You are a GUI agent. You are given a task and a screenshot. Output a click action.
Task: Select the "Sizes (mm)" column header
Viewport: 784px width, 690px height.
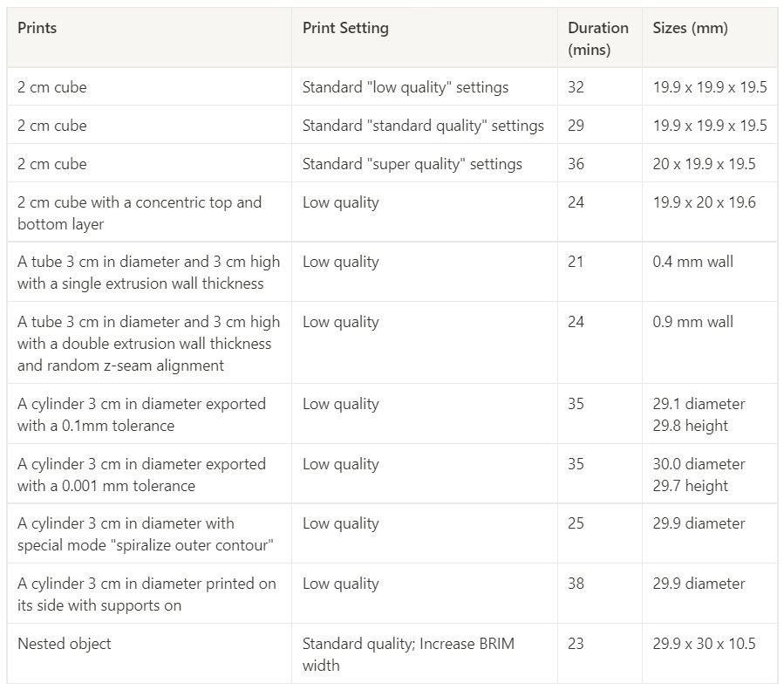[x=690, y=28]
